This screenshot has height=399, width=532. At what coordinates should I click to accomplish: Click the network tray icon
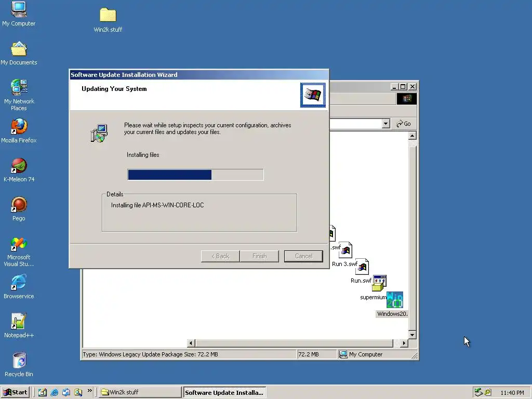pos(478,392)
